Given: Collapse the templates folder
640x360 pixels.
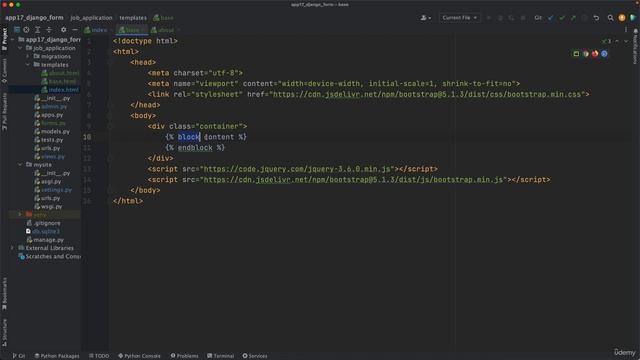Looking at the screenshot, I should 28,64.
